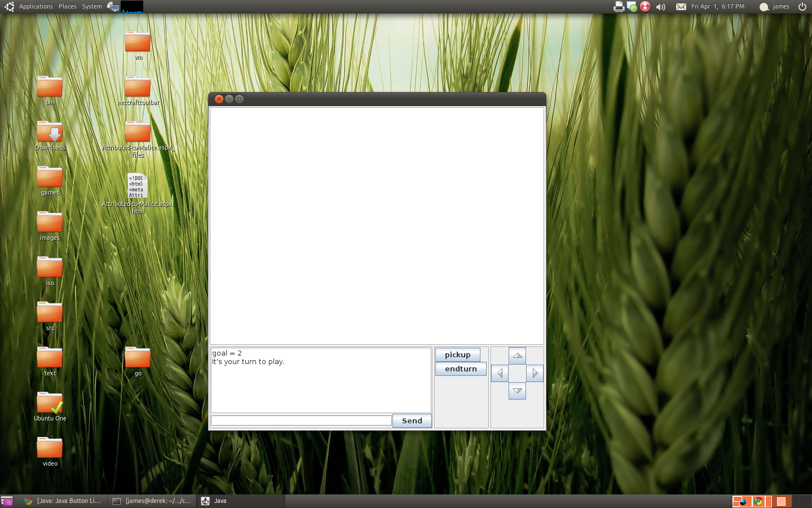This screenshot has width=812, height=508.
Task: Select the Ubuntu One folder icon
Action: coord(50,404)
